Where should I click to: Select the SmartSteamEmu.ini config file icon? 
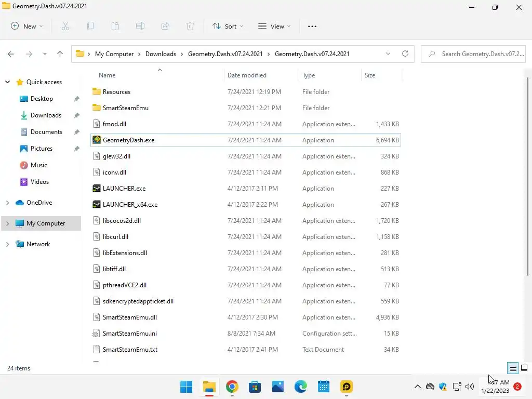click(97, 333)
